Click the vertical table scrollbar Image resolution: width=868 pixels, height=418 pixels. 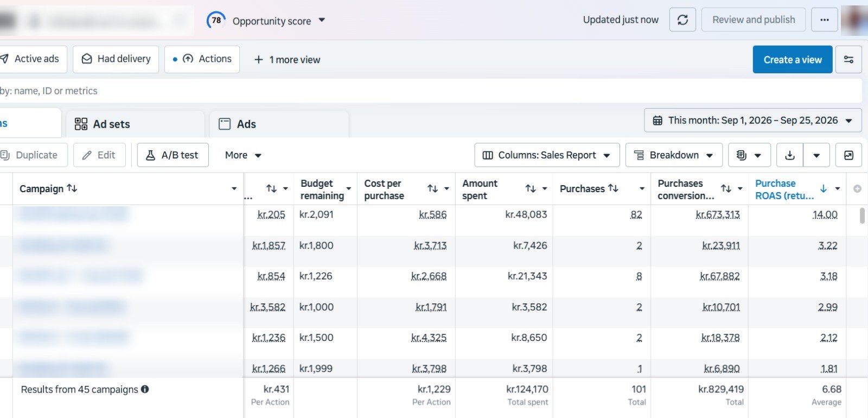point(863,216)
